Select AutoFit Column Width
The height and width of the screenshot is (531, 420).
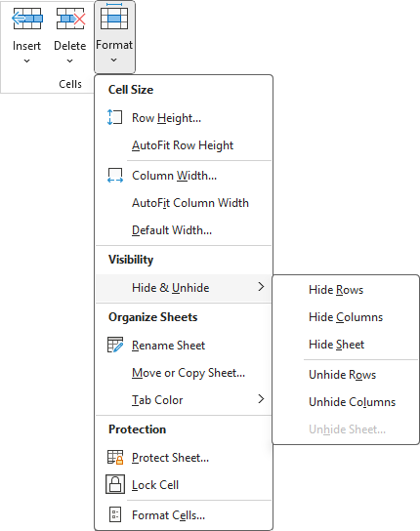pyautogui.click(x=190, y=203)
